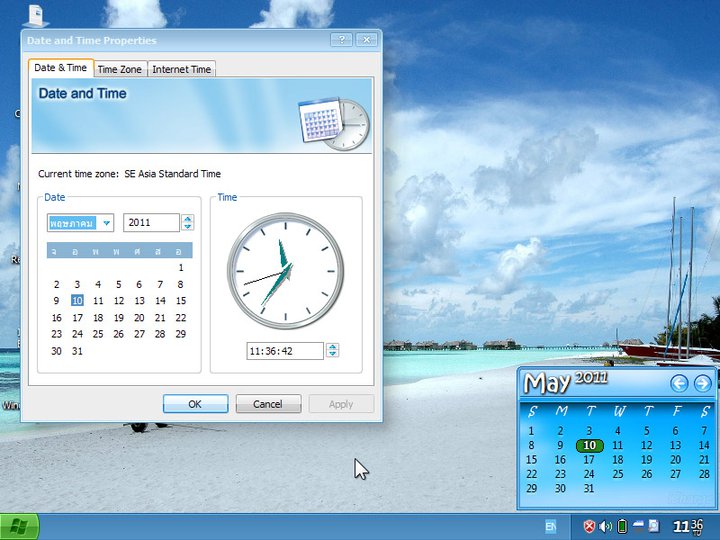
Task: Select day 29 in the dialog calendar
Action: [181, 334]
